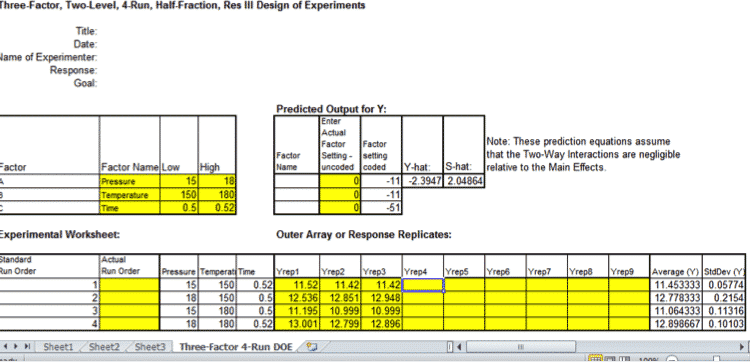
Task: Select the Yrep1 value 11.52
Action: [297, 285]
